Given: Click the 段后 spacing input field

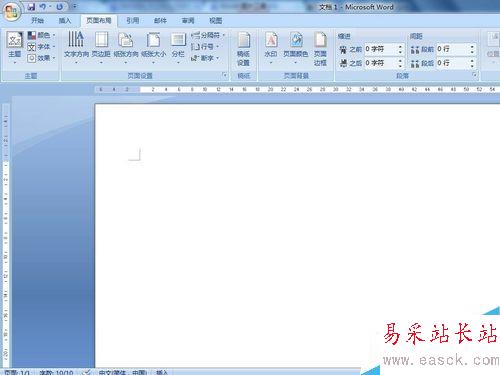Looking at the screenshot, I should (x=452, y=63).
